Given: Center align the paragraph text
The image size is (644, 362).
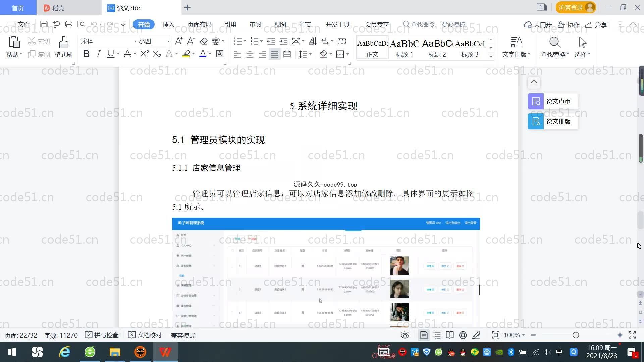Looking at the screenshot, I should tap(250, 54).
